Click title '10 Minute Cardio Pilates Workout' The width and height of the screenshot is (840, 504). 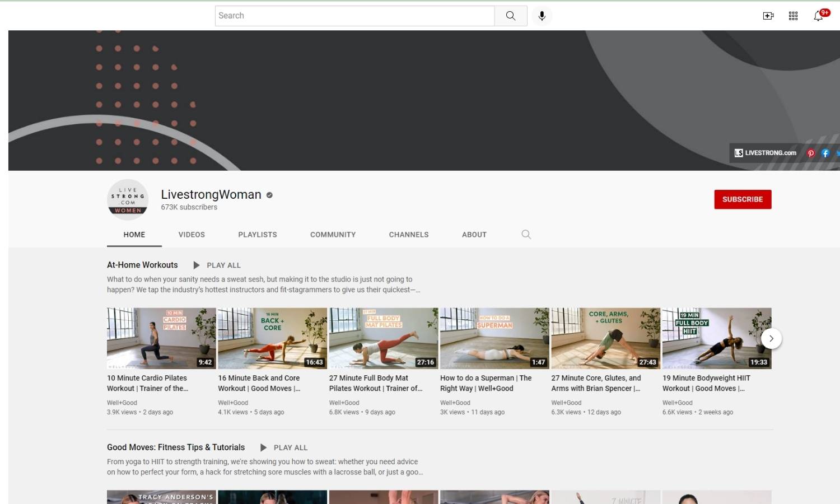tap(148, 383)
